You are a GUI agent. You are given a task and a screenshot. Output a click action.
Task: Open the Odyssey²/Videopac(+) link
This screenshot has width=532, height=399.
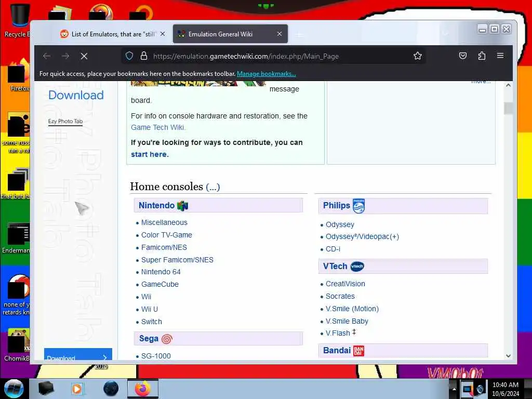362,237
